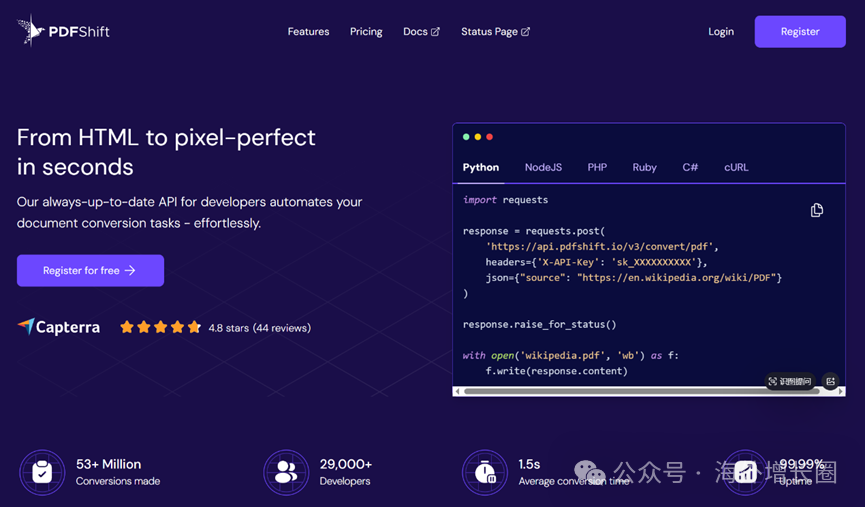Click the scrollbar left arrow under code
865x507 pixels.
click(457, 391)
